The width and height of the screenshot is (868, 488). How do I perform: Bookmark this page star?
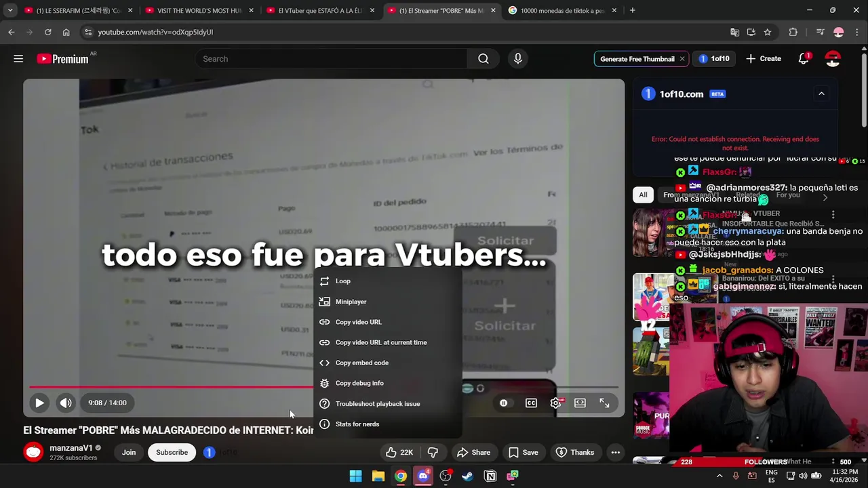coord(767,32)
